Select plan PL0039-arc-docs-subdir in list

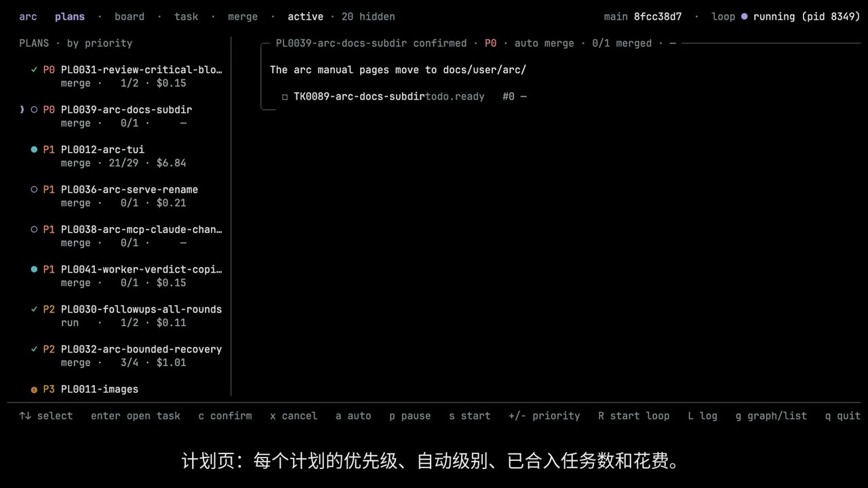[126, 110]
